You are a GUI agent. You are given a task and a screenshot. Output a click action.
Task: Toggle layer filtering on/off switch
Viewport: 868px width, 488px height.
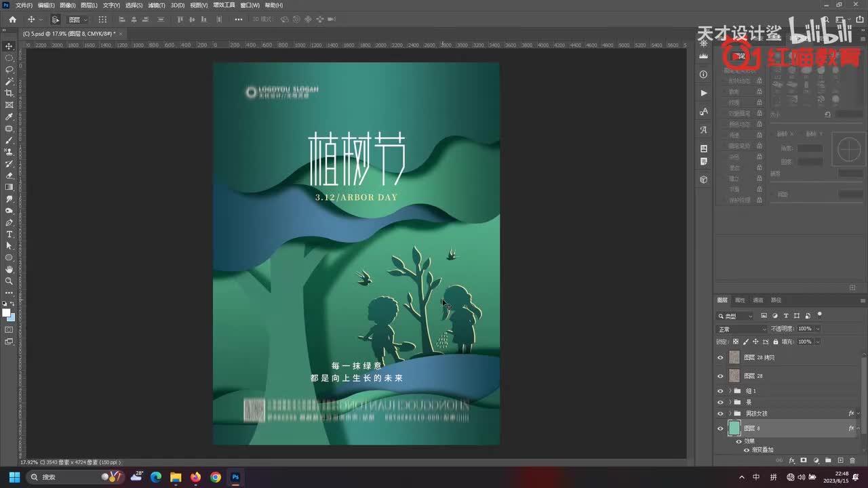point(820,315)
